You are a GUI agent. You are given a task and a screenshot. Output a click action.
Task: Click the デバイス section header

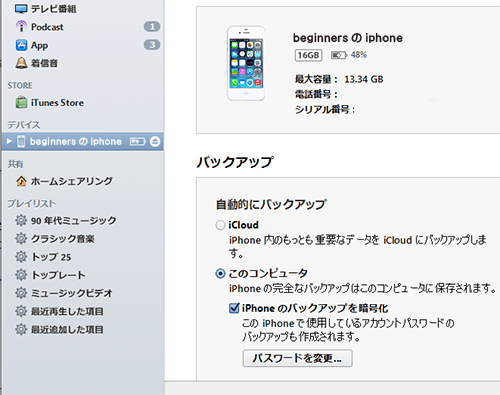[24, 125]
